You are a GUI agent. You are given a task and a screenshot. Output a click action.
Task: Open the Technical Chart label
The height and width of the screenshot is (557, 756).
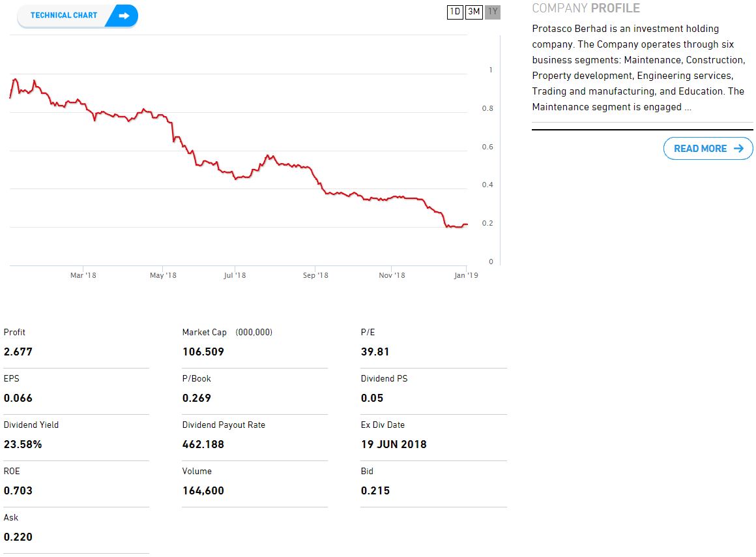pyautogui.click(x=64, y=16)
